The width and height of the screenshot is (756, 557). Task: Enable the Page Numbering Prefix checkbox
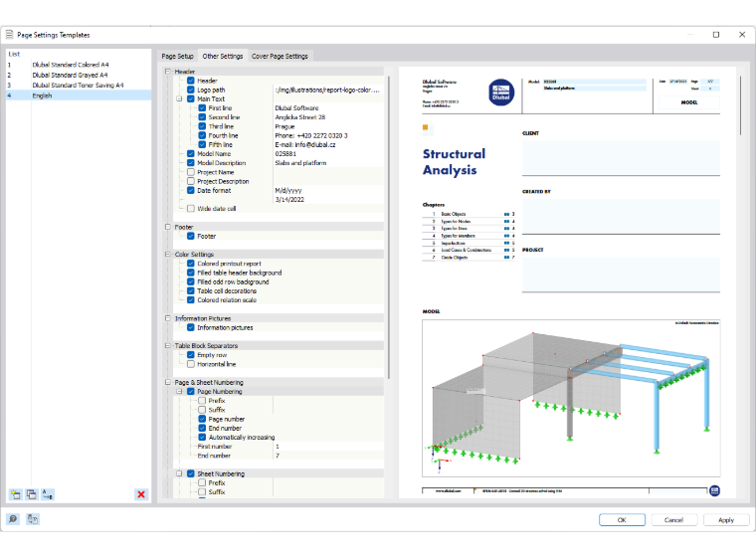pyautogui.click(x=203, y=401)
